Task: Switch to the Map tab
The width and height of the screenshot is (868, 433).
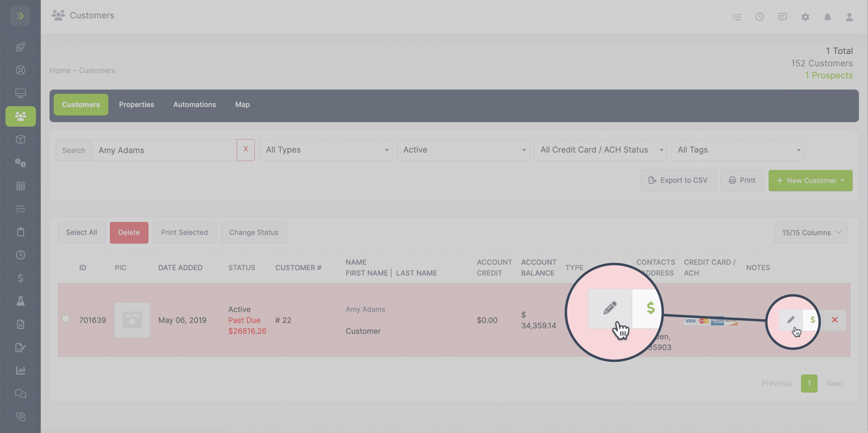Action: pyautogui.click(x=242, y=105)
